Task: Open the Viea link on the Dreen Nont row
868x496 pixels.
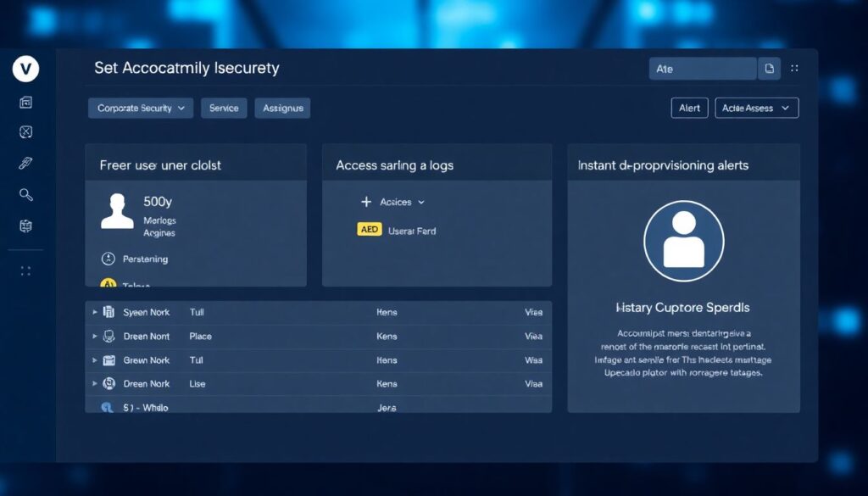Action: (x=533, y=336)
